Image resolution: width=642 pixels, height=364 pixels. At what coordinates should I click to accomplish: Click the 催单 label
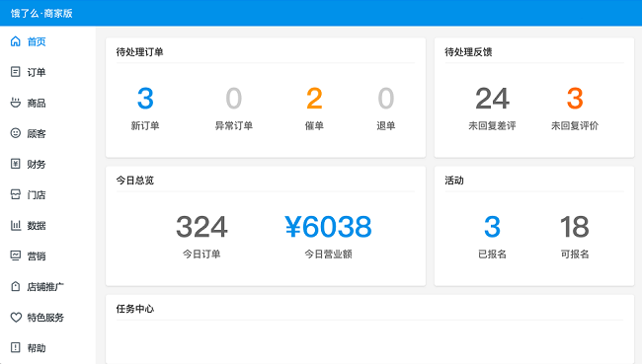click(x=314, y=125)
